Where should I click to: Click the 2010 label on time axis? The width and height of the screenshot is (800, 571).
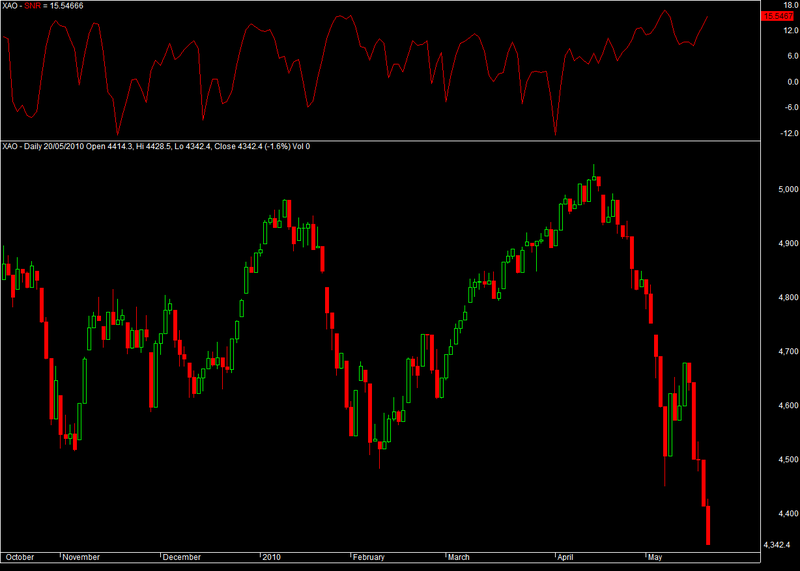[x=271, y=557]
